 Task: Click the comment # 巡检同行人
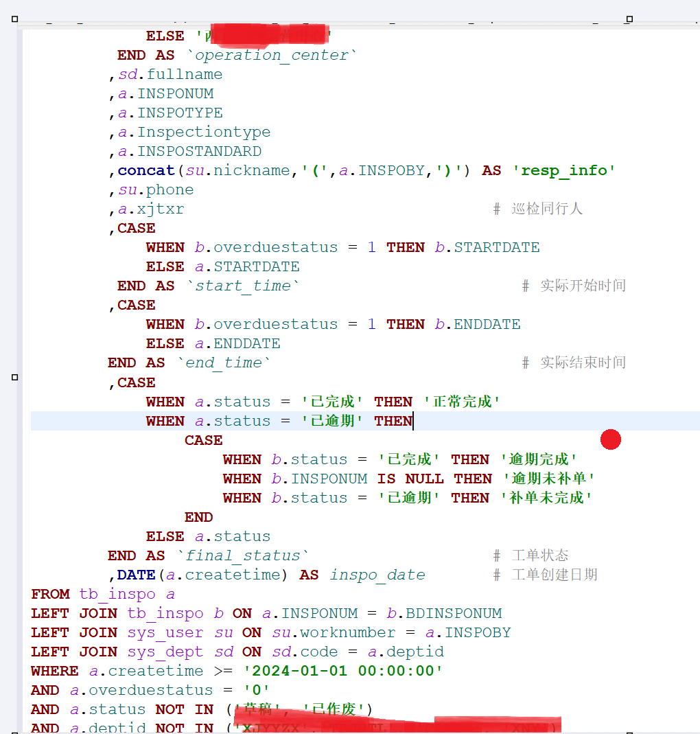pyautogui.click(x=538, y=209)
